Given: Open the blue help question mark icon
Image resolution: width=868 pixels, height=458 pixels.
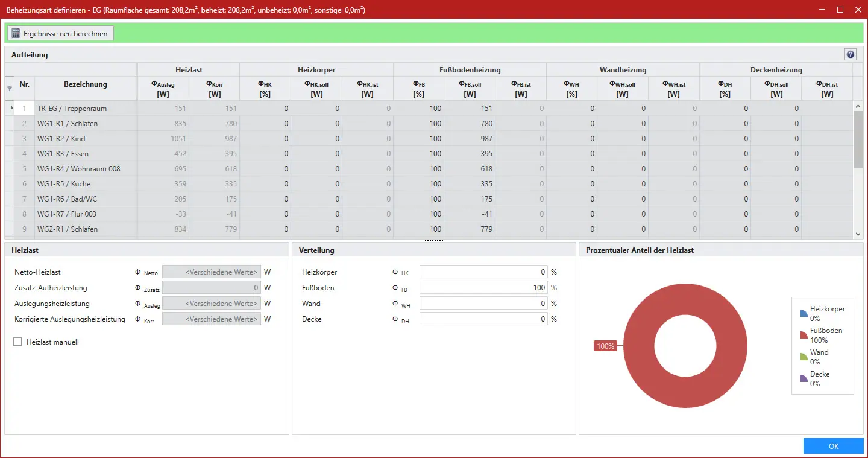Looking at the screenshot, I should pyautogui.click(x=851, y=55).
